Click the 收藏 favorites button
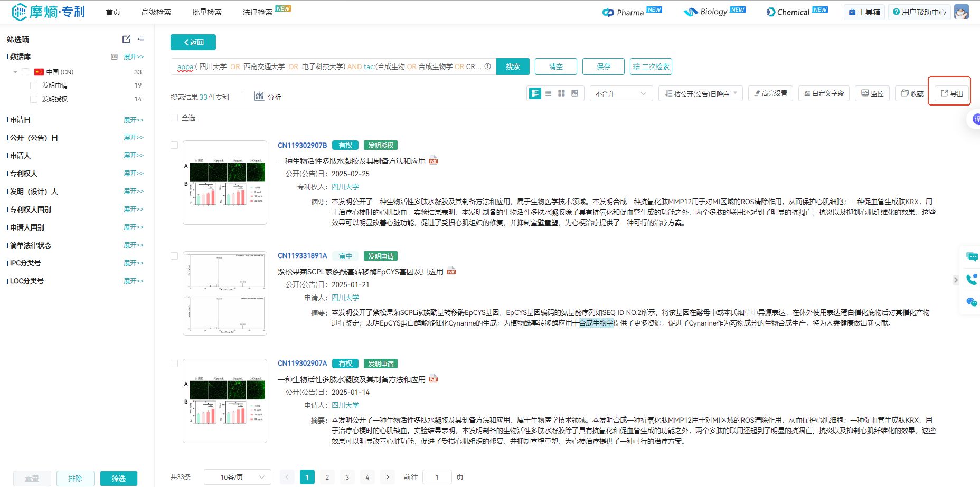 (912, 93)
